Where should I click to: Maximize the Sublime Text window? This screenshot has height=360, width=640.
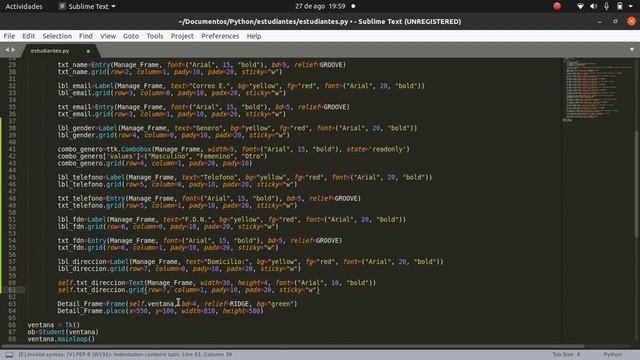click(615, 21)
